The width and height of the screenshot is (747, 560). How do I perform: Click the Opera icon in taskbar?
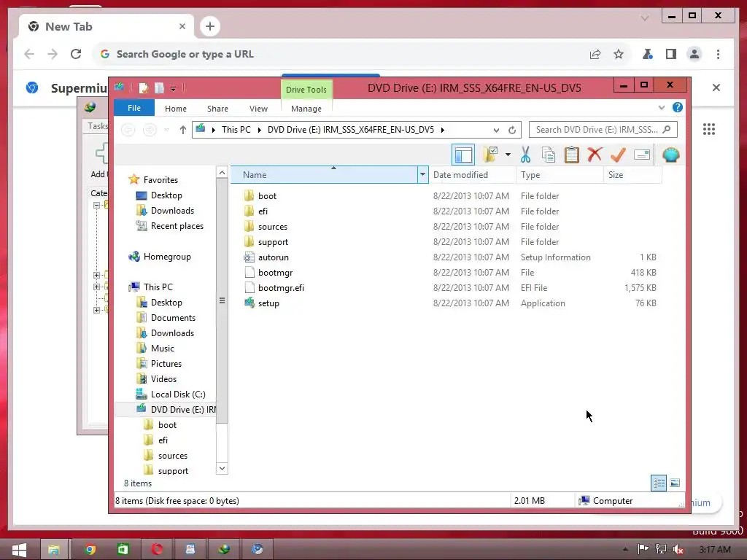coord(157,550)
